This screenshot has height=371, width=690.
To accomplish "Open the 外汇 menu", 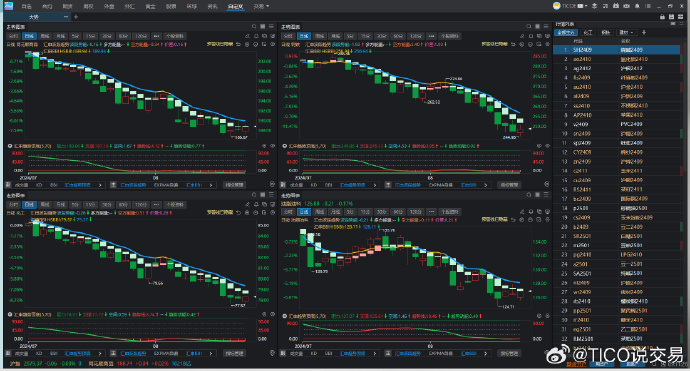I will [129, 6].
